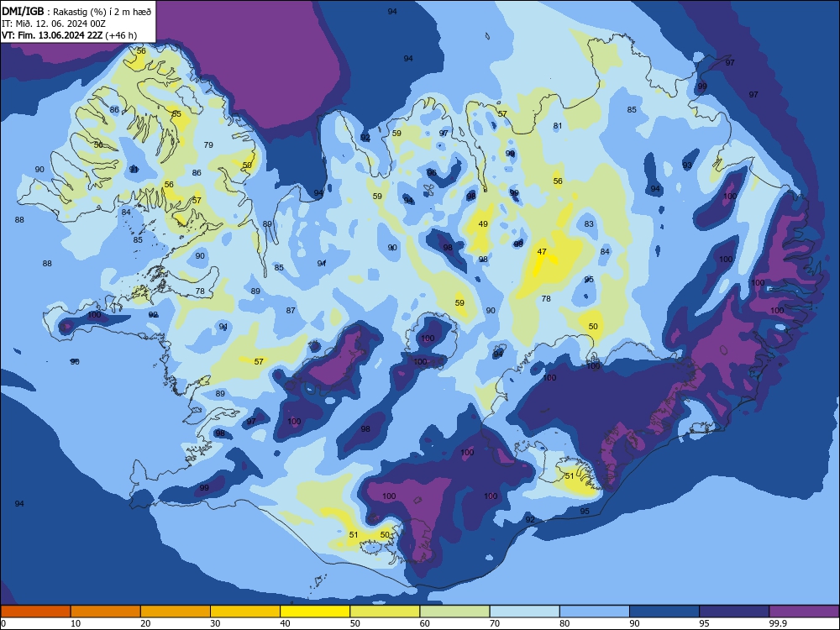Viewport: 840px width, 630px height.
Task: Click the 'IT: Mið. 12. 06. 2024 00Z' line
Action: (54, 24)
